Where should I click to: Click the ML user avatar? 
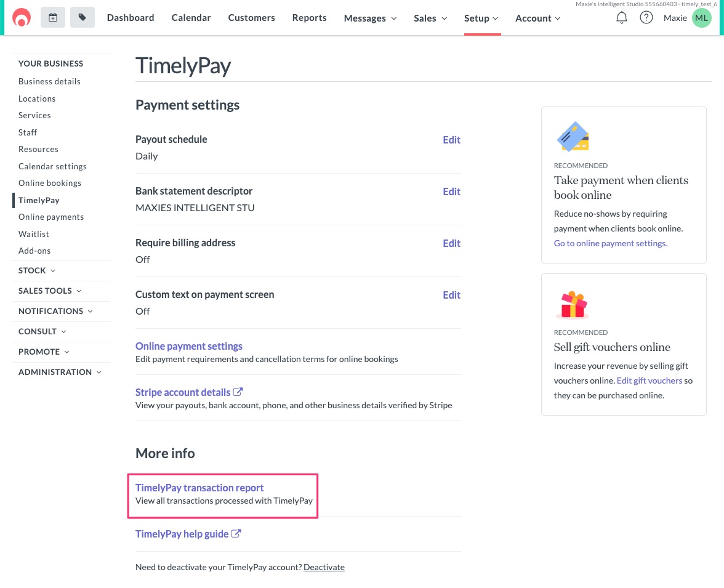[701, 18]
